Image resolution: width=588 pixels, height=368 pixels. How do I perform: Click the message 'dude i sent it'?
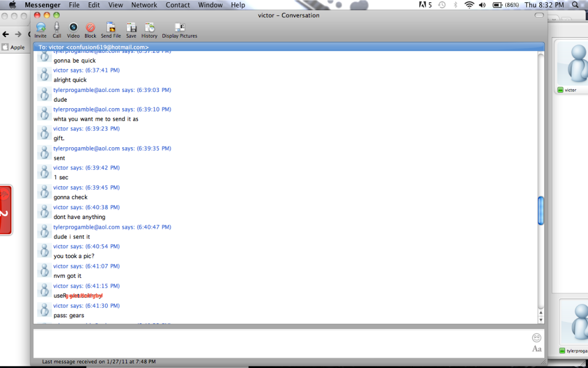click(x=72, y=237)
